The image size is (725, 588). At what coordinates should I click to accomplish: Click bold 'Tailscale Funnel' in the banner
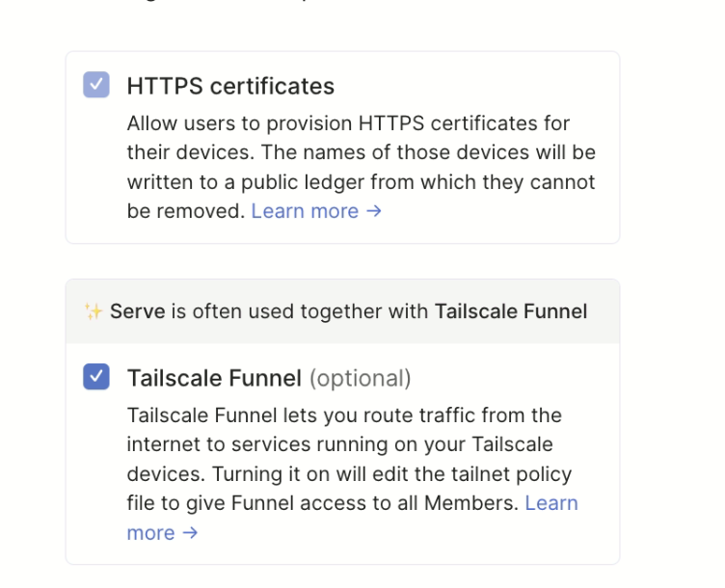tap(510, 311)
